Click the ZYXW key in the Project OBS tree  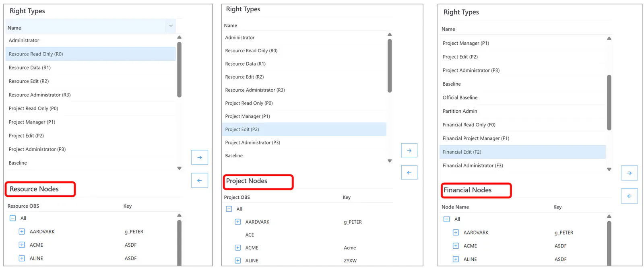[x=350, y=261]
